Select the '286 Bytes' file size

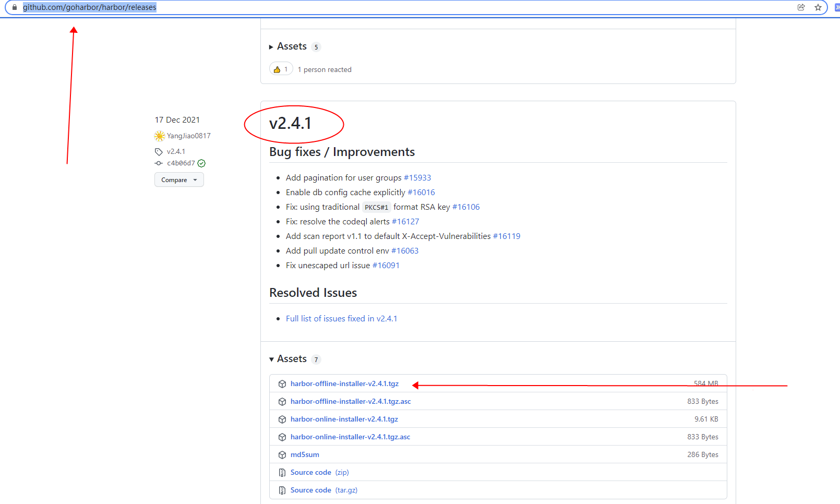pyautogui.click(x=703, y=454)
